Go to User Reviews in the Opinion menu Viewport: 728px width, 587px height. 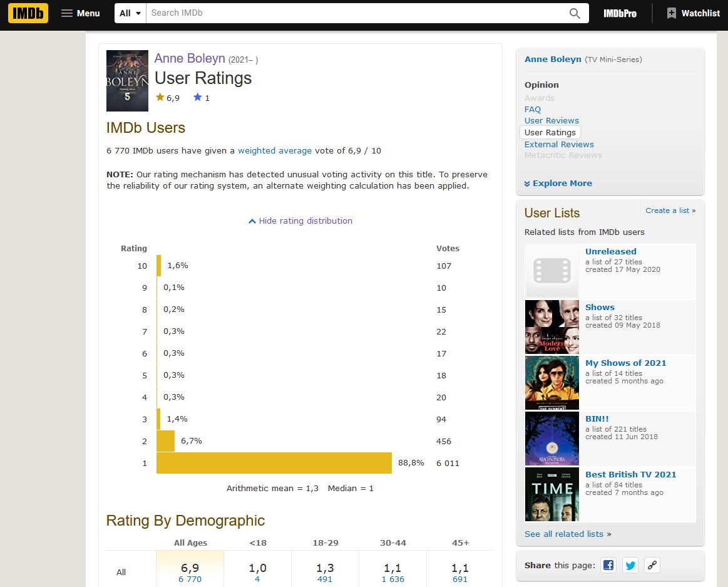tap(551, 120)
